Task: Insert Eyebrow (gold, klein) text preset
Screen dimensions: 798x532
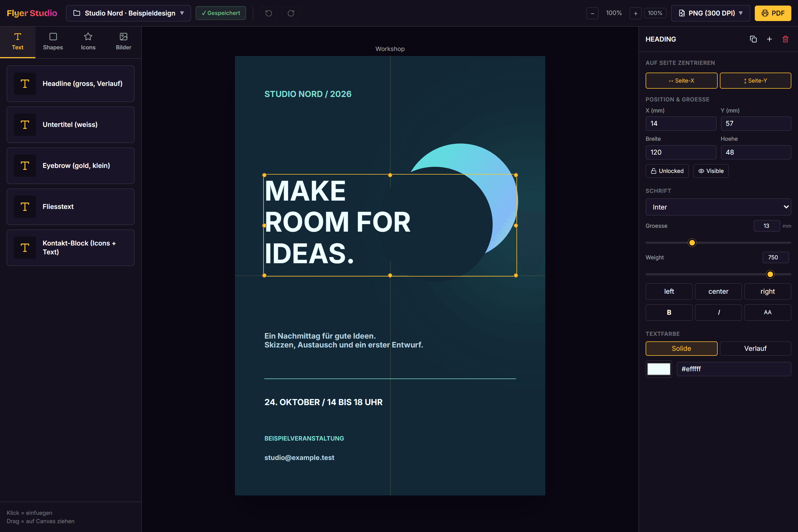Action: click(x=71, y=166)
